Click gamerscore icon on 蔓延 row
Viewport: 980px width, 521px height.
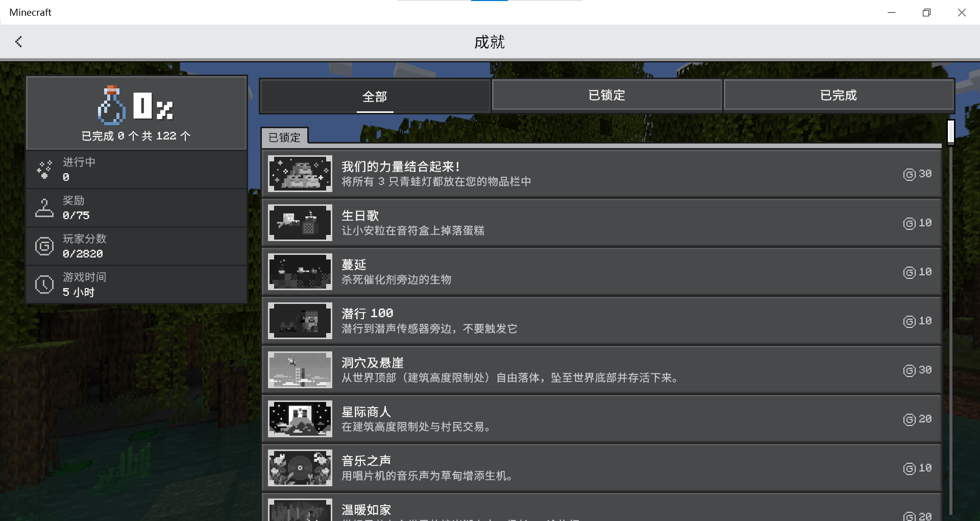click(x=909, y=273)
